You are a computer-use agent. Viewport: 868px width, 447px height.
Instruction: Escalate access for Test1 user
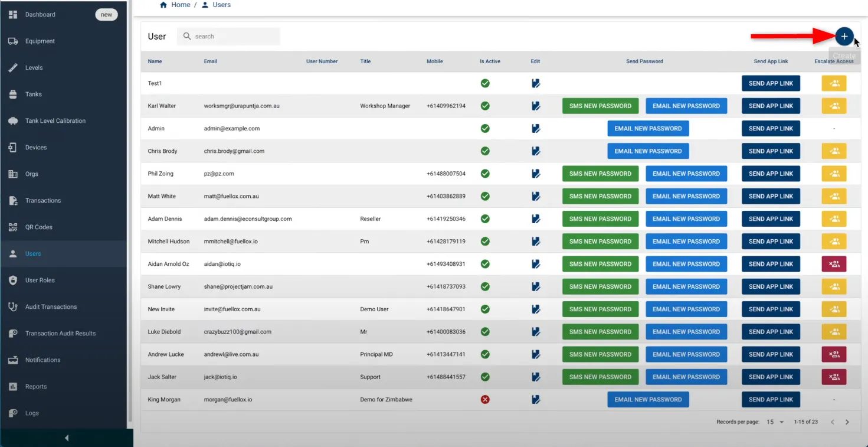(834, 84)
